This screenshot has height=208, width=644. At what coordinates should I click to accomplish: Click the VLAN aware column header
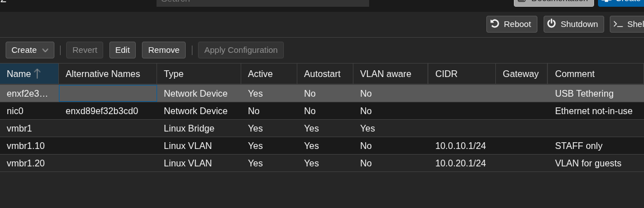click(390, 74)
